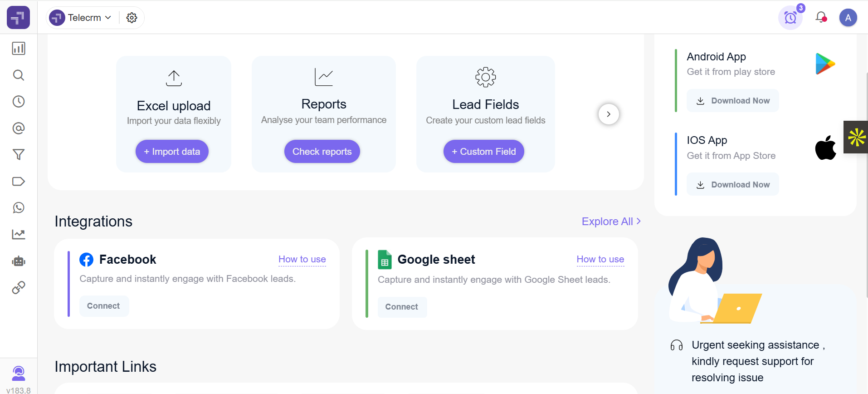The width and height of the screenshot is (868, 394).
Task: Click the Check reports button
Action: [x=322, y=152]
